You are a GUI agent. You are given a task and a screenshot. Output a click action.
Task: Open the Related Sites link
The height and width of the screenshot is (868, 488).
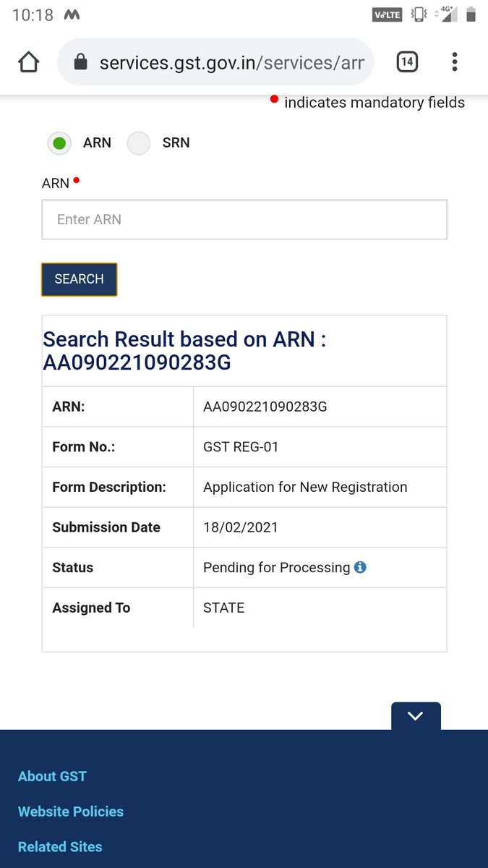tap(60, 846)
